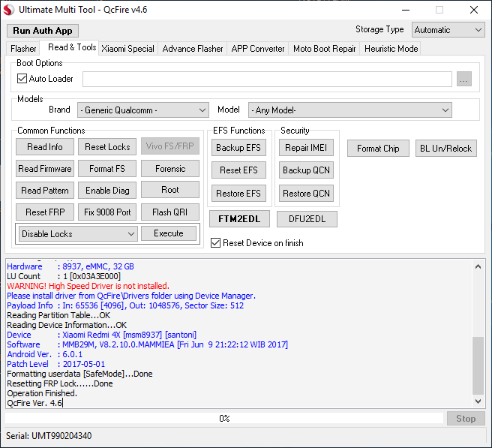The image size is (492, 448).
Task: Click the 'Patch Level : 2017-05-01' log line
Action: (55, 364)
